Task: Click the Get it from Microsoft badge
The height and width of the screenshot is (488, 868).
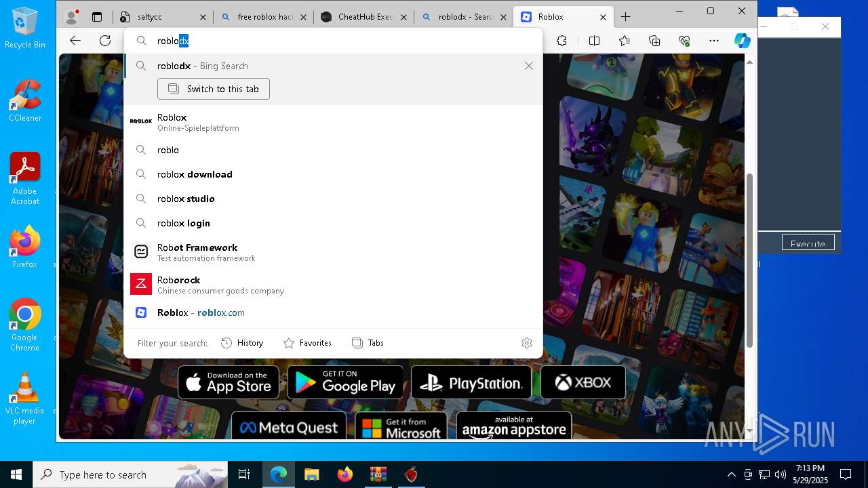Action: tap(401, 427)
